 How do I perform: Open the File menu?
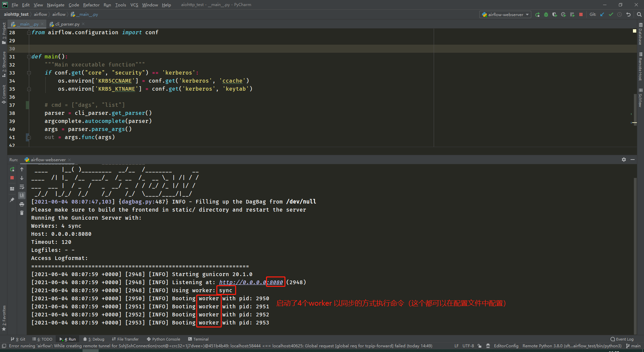coord(15,5)
